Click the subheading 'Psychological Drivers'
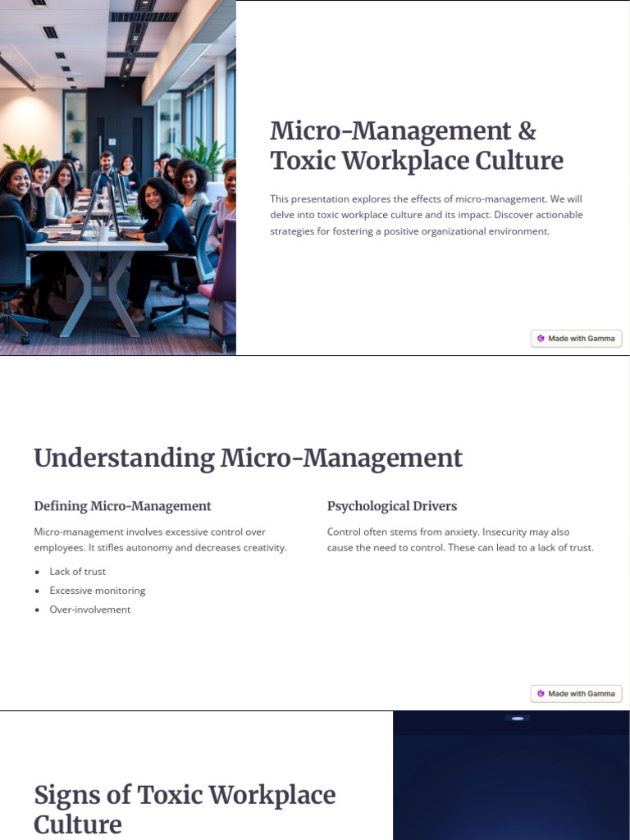This screenshot has width=630, height=840. [x=392, y=506]
